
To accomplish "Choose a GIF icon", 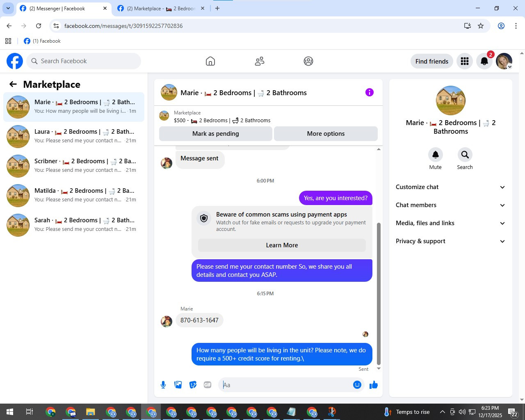I will pyautogui.click(x=208, y=385).
